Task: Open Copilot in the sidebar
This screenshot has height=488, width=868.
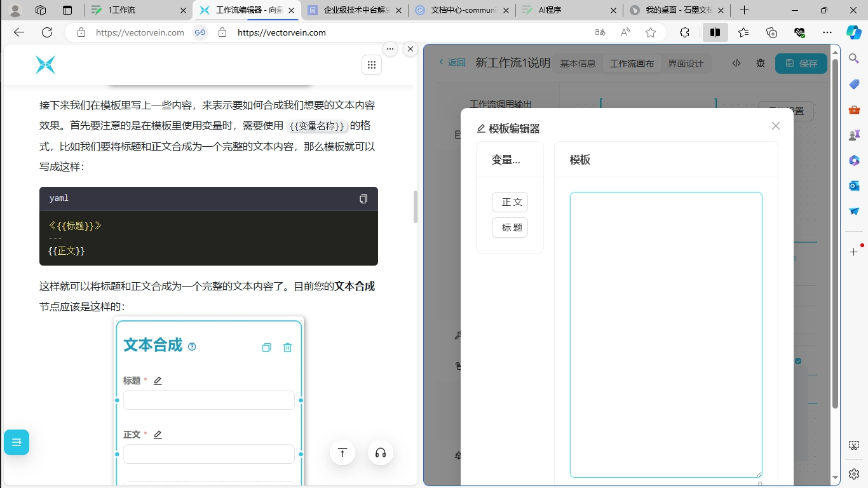Action: click(x=854, y=32)
